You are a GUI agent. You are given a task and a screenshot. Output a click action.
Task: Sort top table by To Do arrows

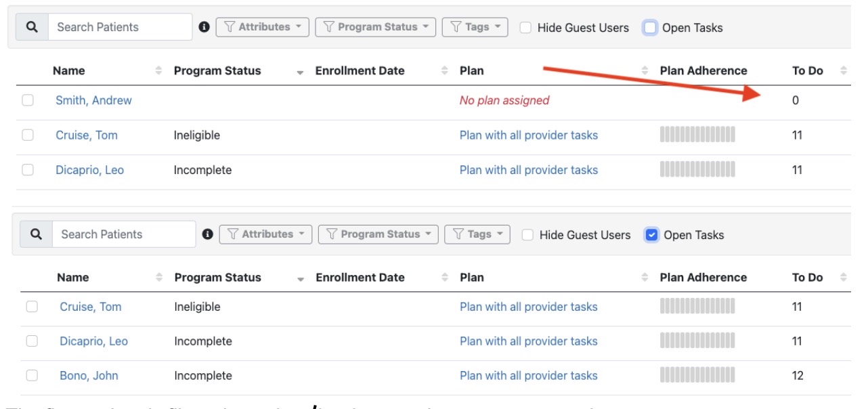click(844, 70)
